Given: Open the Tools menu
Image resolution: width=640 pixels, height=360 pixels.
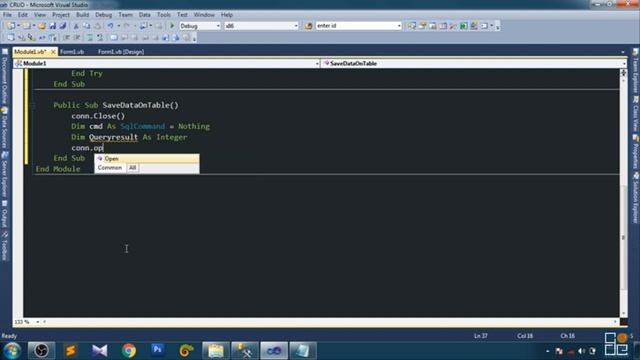Looking at the screenshot, I should pos(164,15).
